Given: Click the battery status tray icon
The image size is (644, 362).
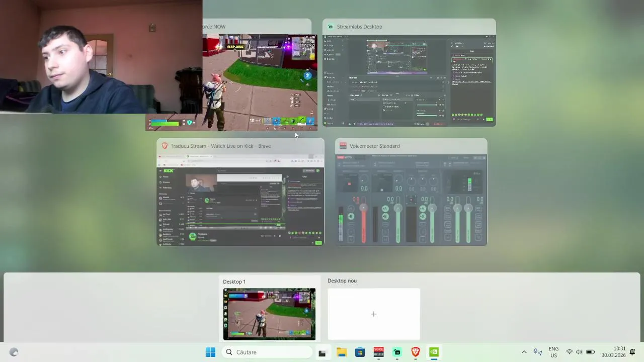Looking at the screenshot, I should point(590,352).
